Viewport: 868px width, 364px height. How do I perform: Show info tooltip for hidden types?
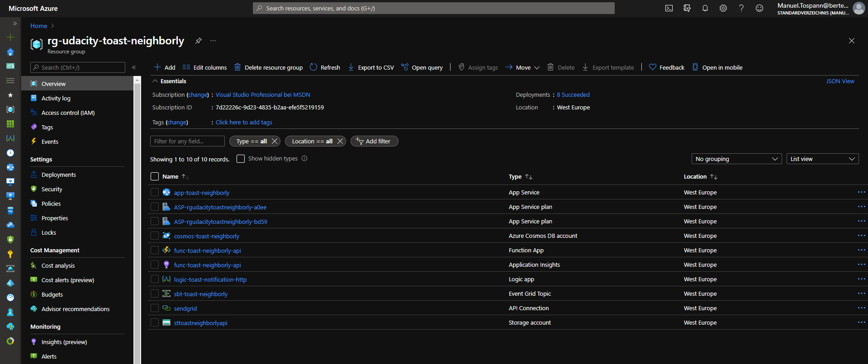pos(304,158)
